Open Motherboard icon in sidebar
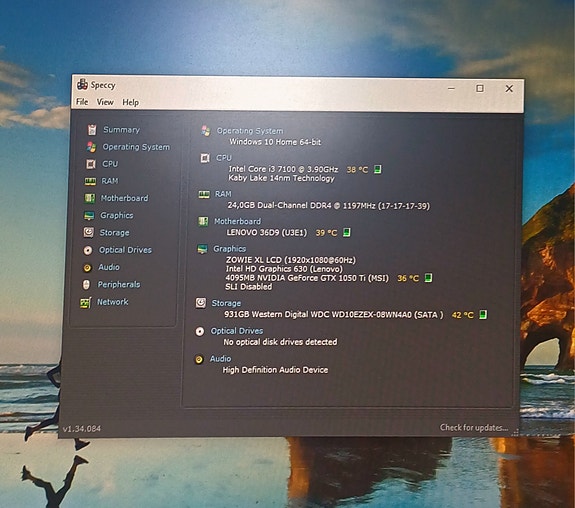 tap(90, 198)
